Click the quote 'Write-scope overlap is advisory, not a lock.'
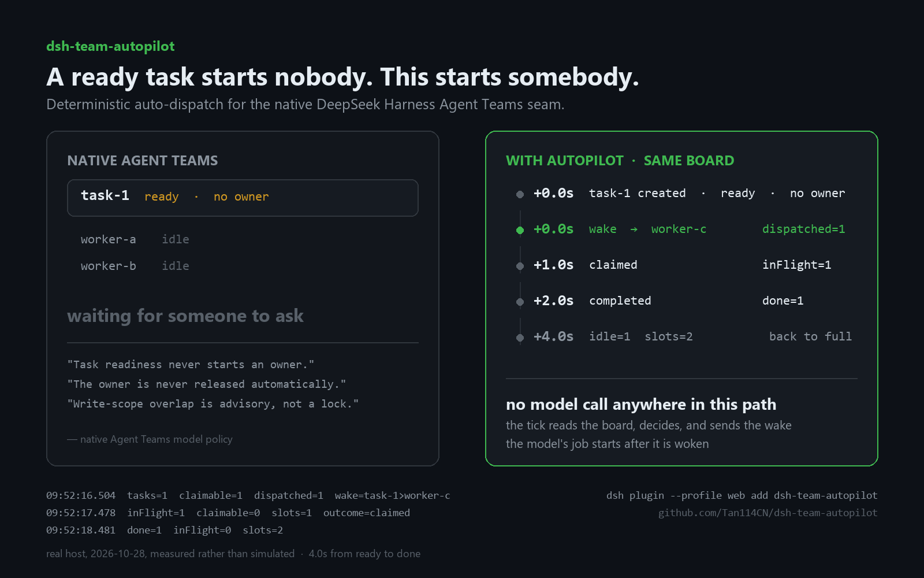The height and width of the screenshot is (578, 924). [x=213, y=404]
